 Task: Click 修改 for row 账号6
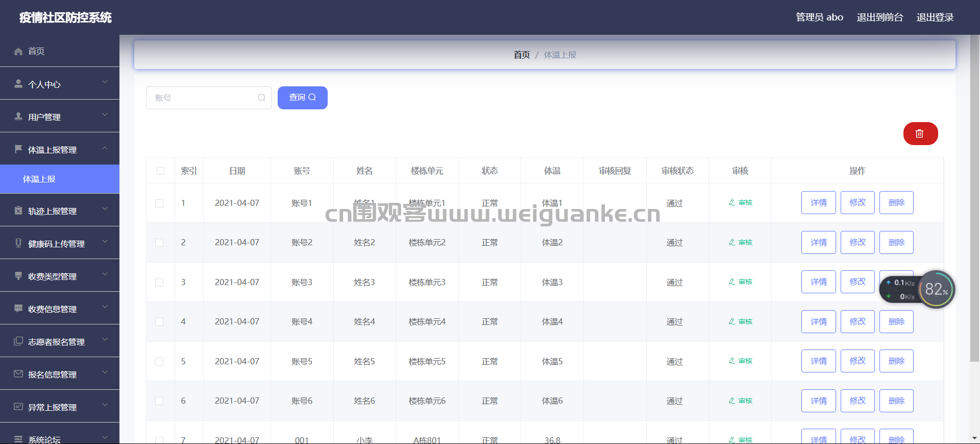click(857, 401)
